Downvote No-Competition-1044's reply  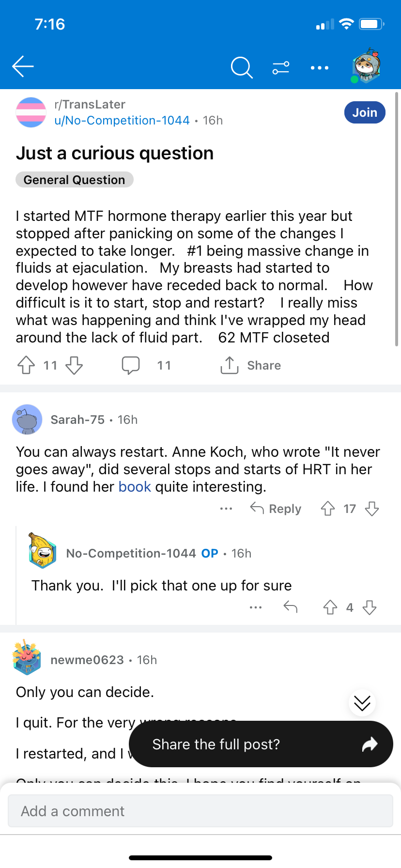[x=370, y=607]
